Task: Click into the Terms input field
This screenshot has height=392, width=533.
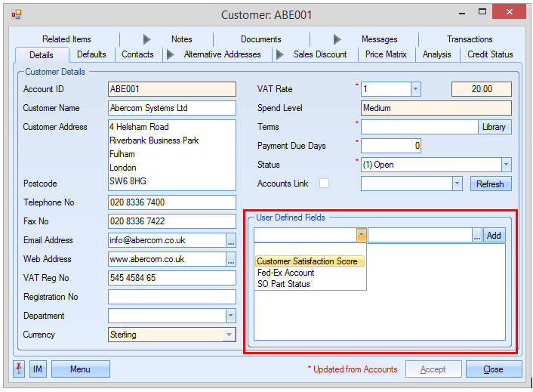Action: click(x=419, y=127)
